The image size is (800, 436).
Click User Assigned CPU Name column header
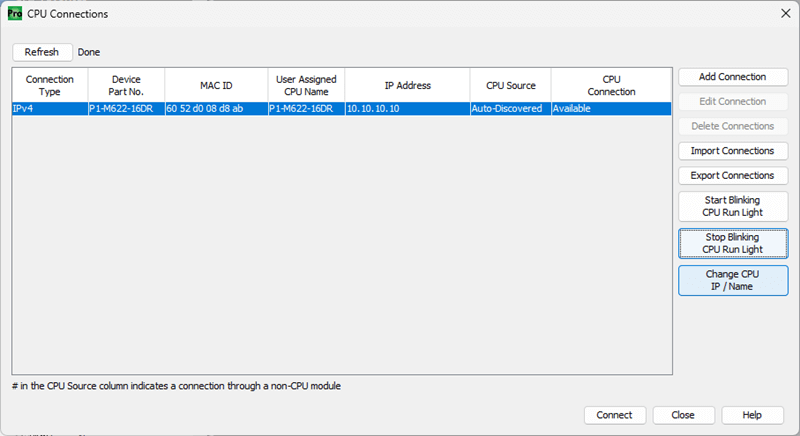(305, 85)
